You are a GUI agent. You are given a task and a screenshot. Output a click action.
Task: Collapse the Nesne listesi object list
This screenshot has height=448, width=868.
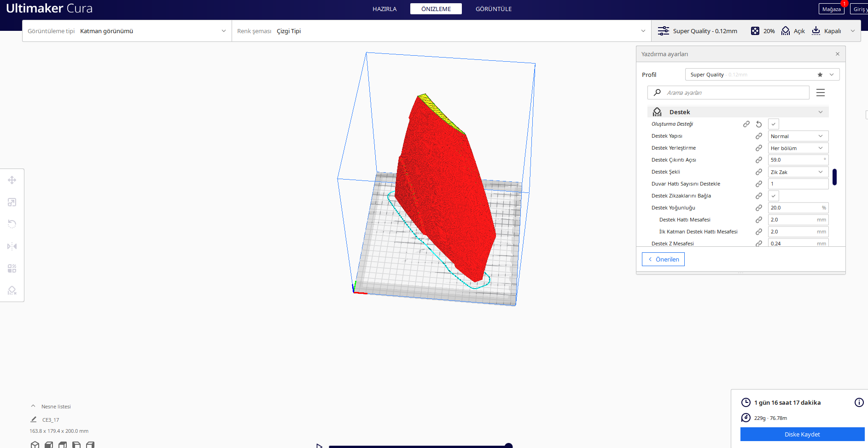point(33,406)
